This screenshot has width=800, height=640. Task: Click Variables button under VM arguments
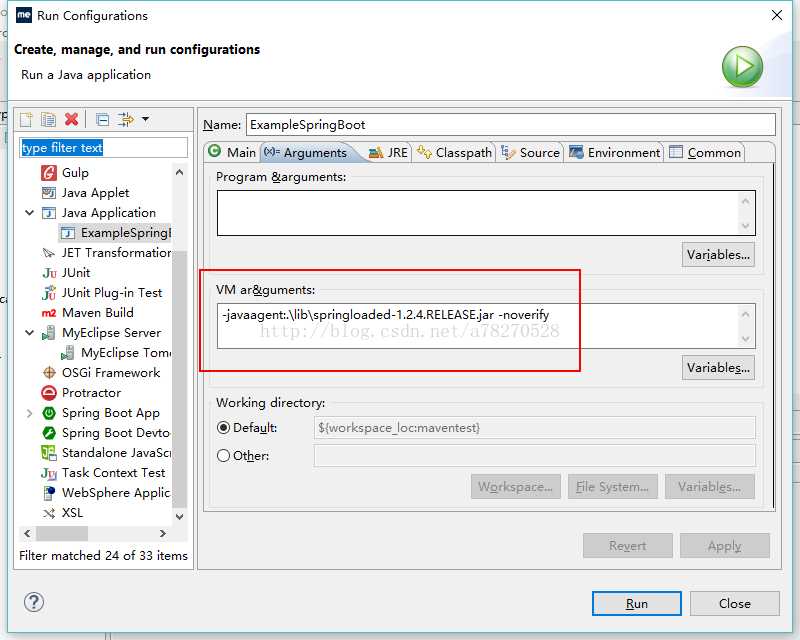coord(718,367)
